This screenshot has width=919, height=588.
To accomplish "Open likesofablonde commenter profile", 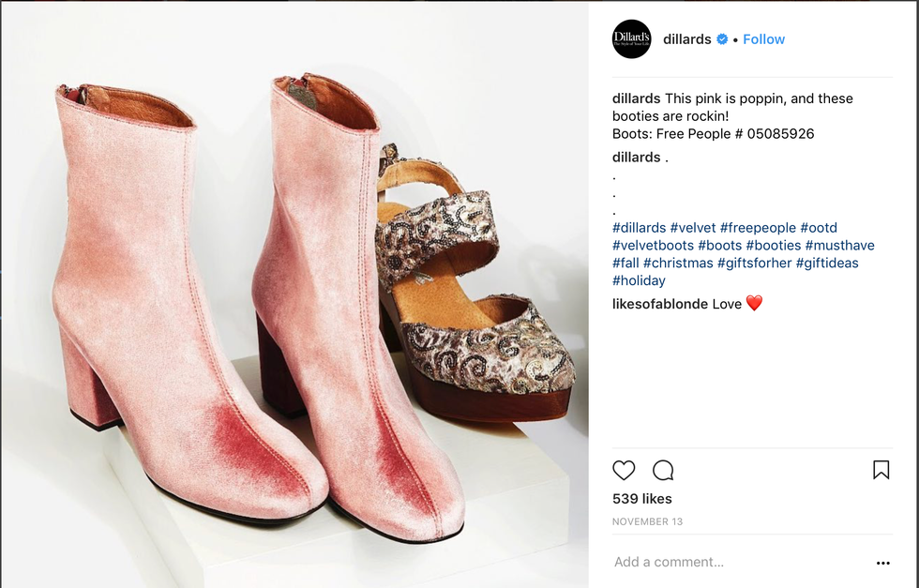I will click(x=659, y=304).
